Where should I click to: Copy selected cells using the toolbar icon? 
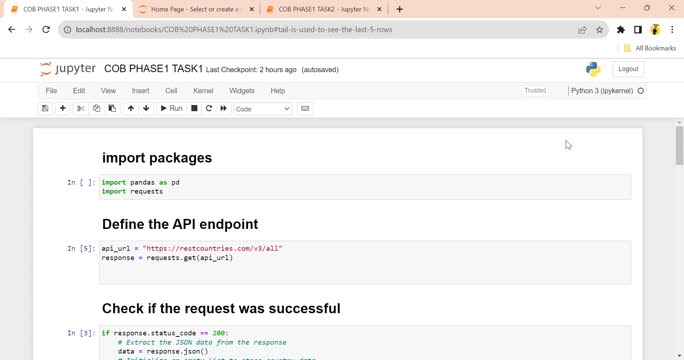point(96,108)
